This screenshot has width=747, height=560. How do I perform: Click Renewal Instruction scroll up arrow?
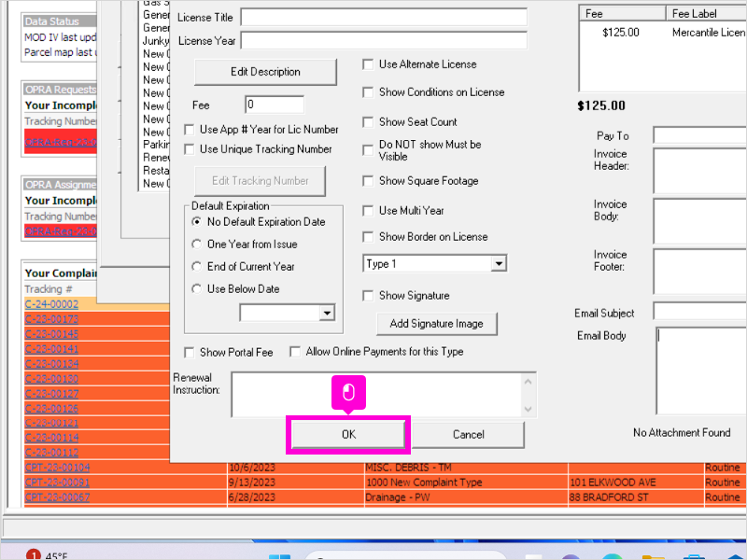pyautogui.click(x=528, y=382)
